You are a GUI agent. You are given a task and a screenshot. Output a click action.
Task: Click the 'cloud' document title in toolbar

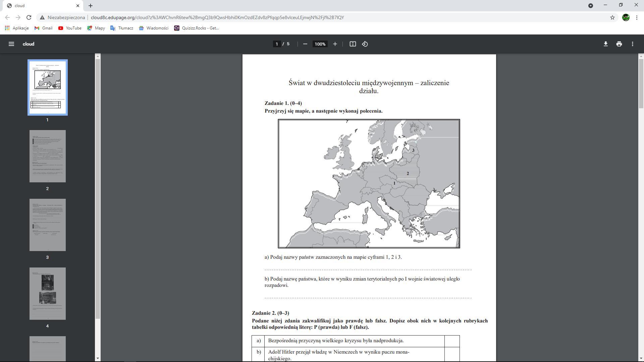29,44
